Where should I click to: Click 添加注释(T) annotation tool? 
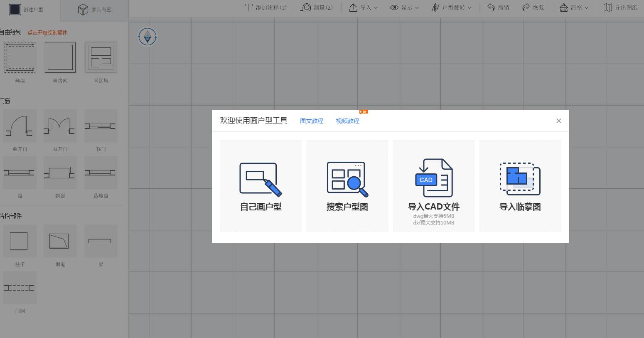(x=266, y=7)
